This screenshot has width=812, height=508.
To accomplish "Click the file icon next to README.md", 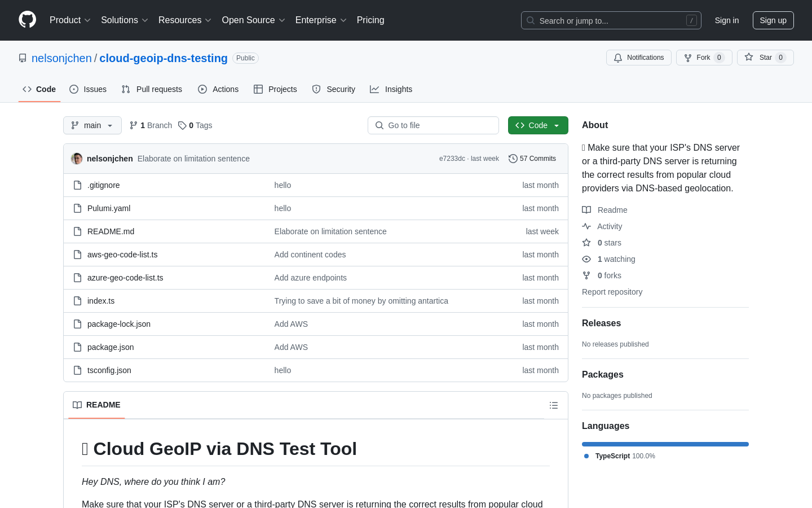I will 78,231.
